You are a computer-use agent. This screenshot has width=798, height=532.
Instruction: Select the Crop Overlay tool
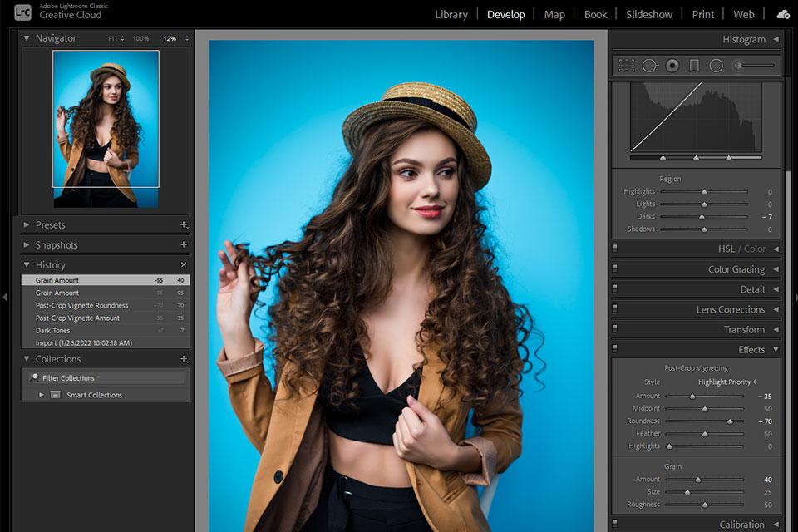(x=627, y=66)
